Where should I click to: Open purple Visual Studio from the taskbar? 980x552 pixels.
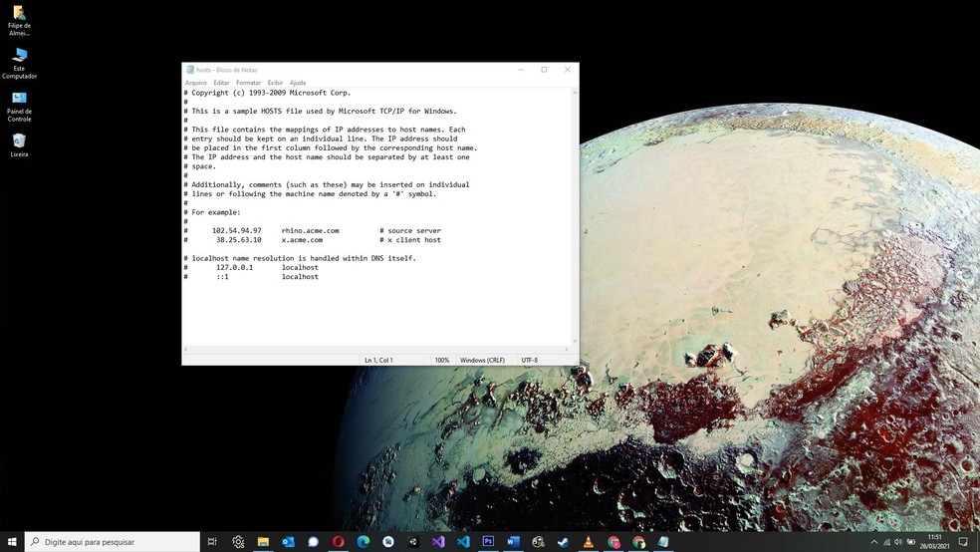tap(438, 542)
